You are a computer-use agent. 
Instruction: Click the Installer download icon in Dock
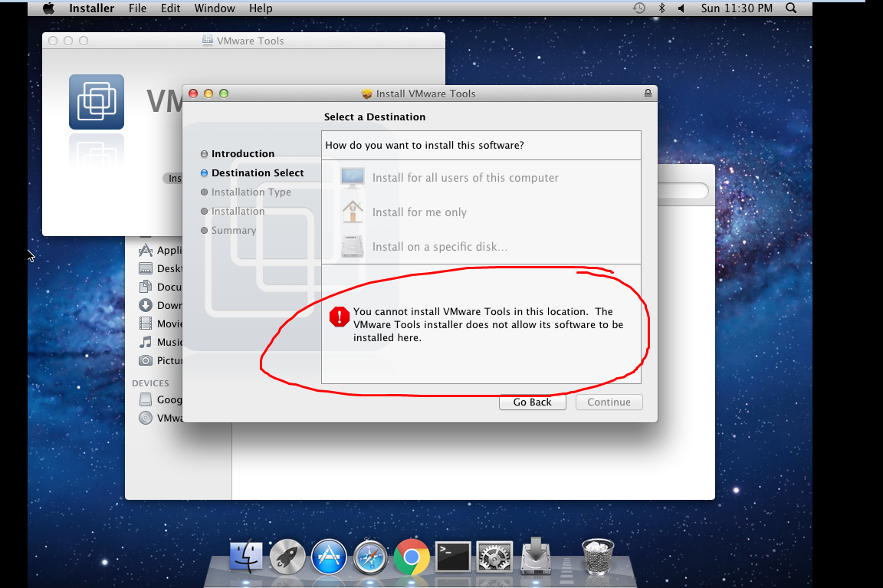[x=536, y=555]
